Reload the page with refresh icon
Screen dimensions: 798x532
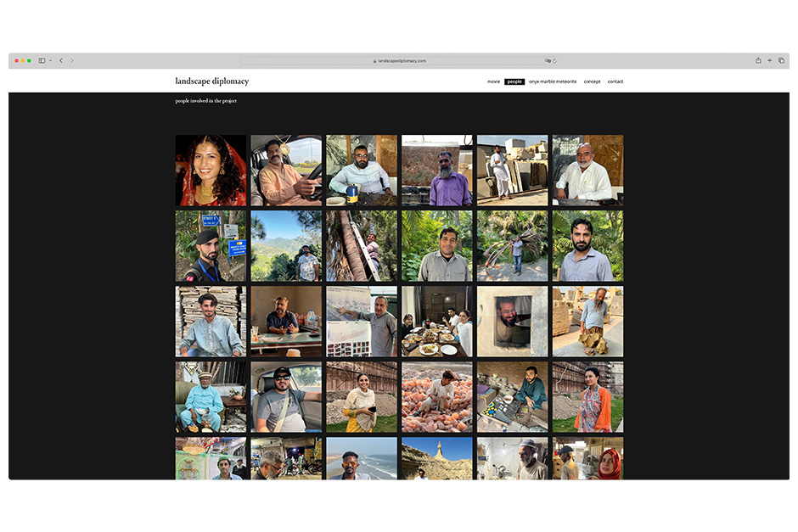coord(554,60)
